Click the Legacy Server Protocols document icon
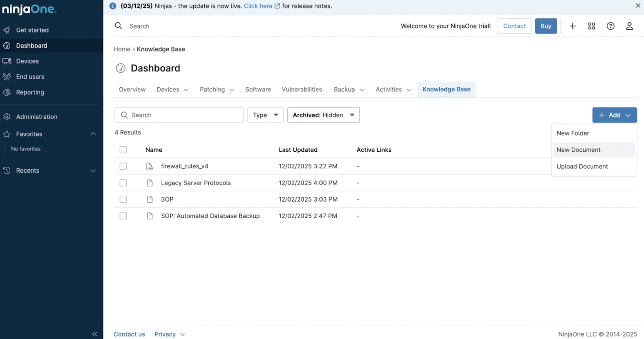 tap(150, 183)
